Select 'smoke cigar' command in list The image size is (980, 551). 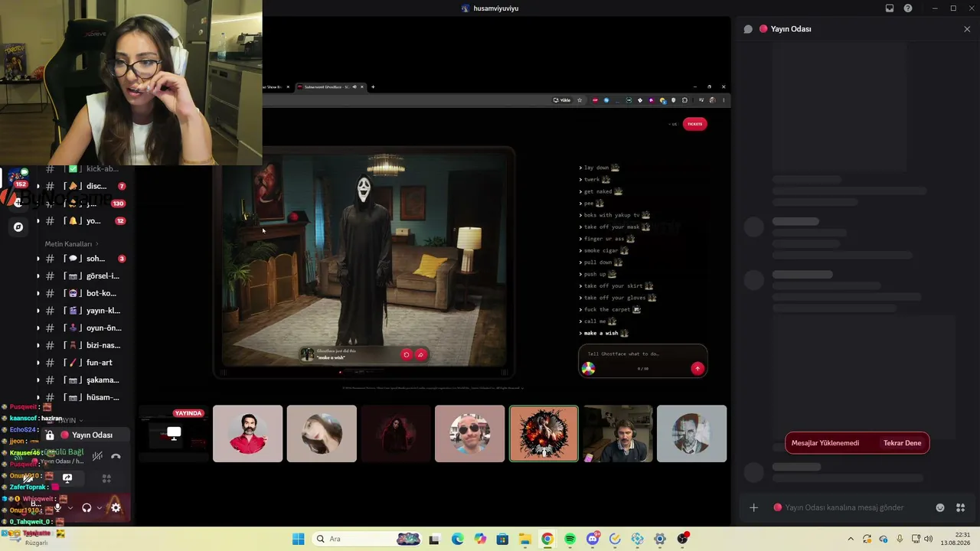(604, 251)
